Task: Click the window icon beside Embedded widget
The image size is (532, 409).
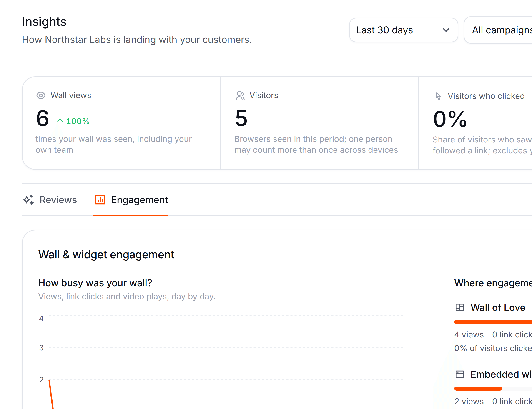Action: point(460,374)
